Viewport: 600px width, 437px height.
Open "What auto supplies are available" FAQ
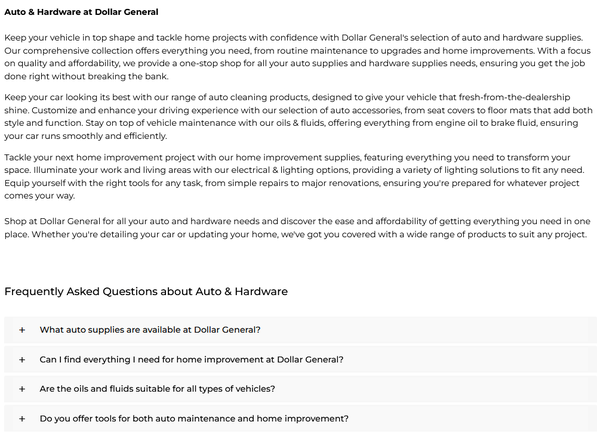[150, 329]
